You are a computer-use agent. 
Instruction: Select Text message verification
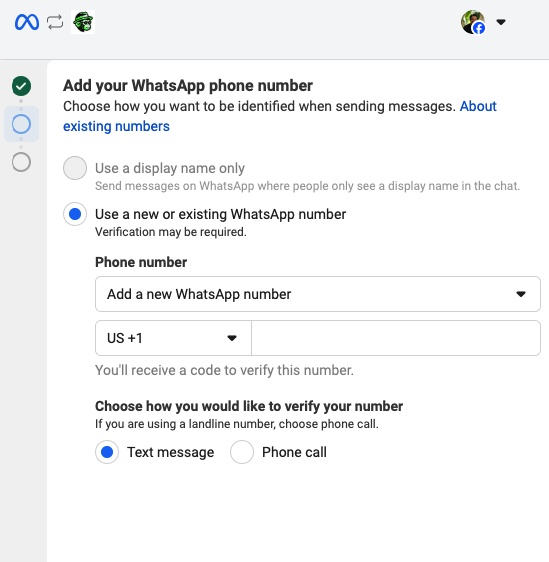coord(107,452)
